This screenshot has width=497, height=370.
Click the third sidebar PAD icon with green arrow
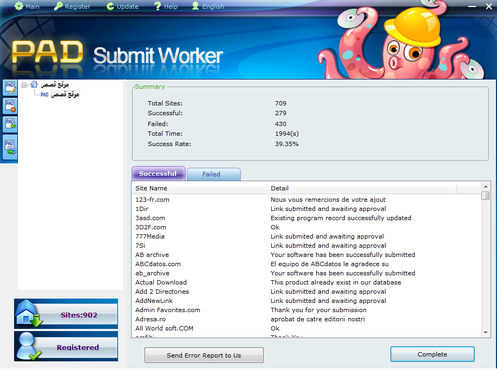[x=10, y=124]
